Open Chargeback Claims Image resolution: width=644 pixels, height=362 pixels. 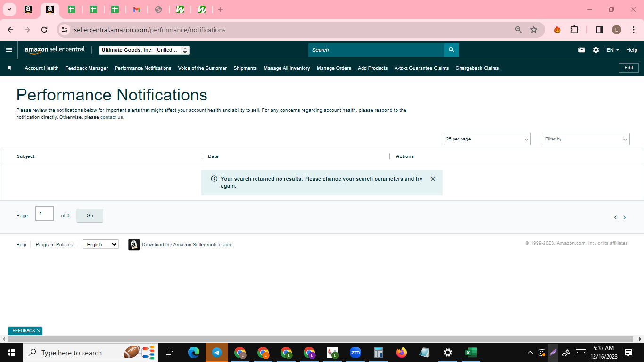tap(477, 68)
